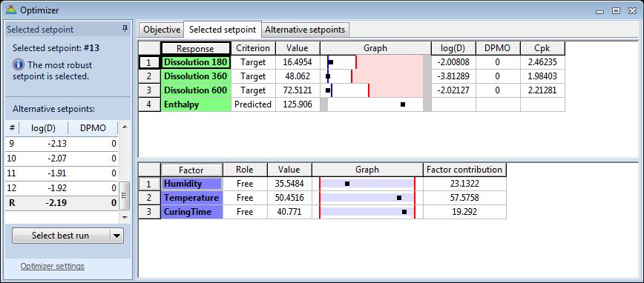Viewport: 644px width, 283px height.
Task: Select alternative setpoint row 10
Action: (62, 159)
